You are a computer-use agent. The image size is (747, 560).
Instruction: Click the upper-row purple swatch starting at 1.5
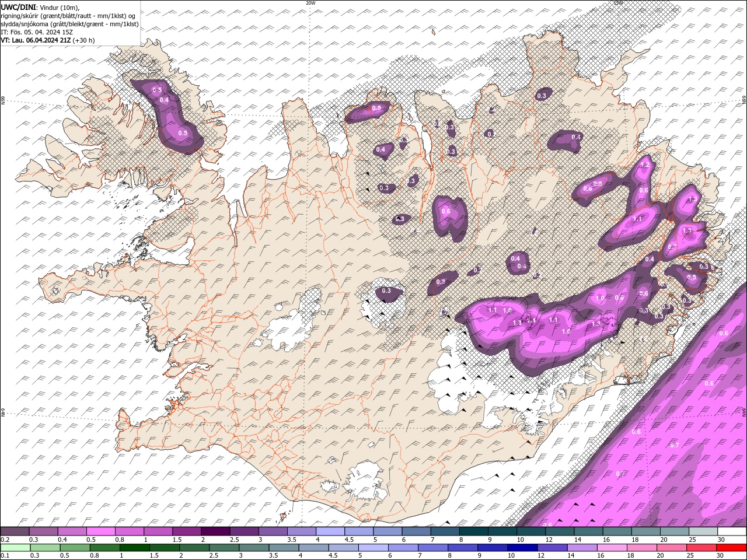[187, 531]
